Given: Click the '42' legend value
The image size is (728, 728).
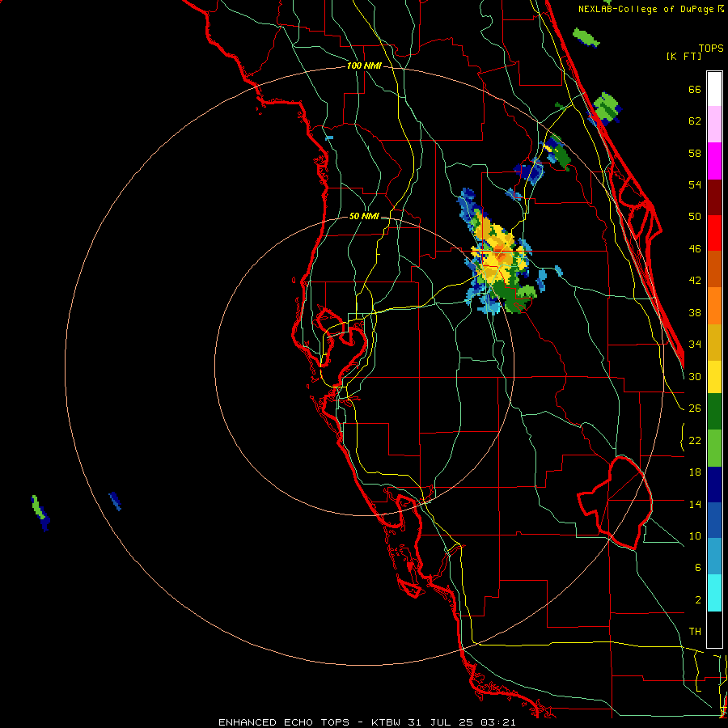Looking at the screenshot, I should pyautogui.click(x=695, y=280).
